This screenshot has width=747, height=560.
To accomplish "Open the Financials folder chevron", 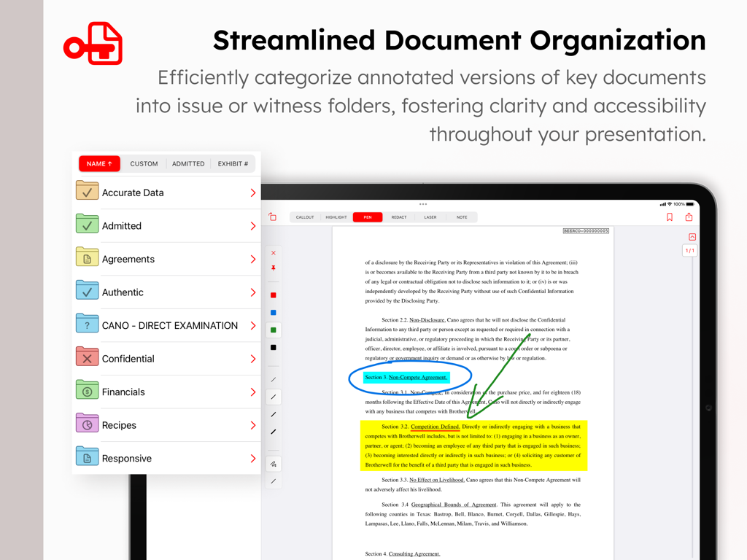I will pyautogui.click(x=253, y=392).
